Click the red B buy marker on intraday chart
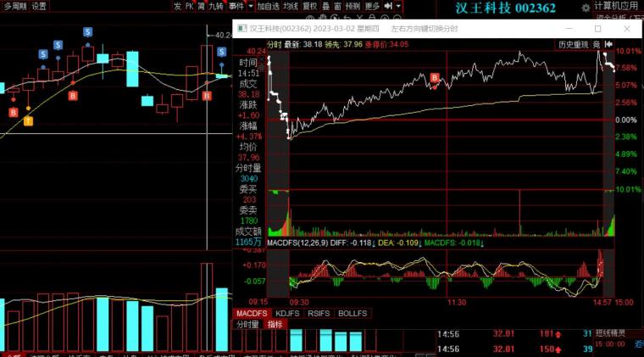This screenshot has height=357, width=644. 435,79
